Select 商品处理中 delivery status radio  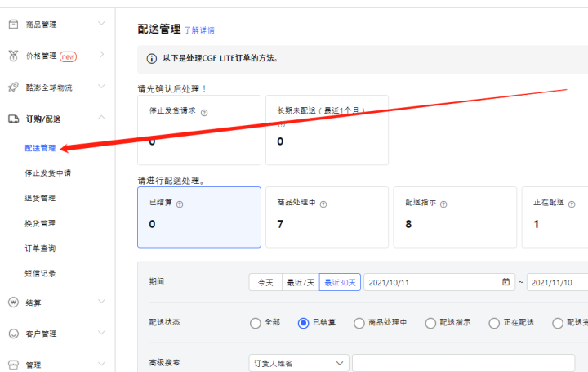coord(359,323)
